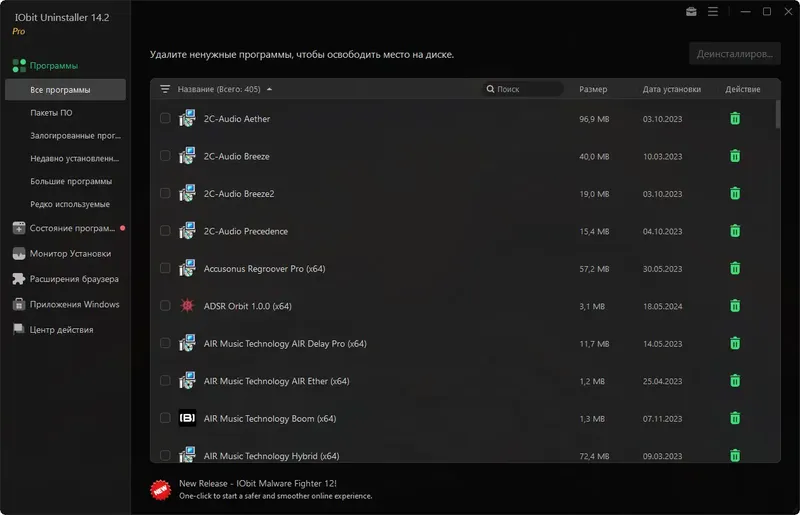Click trash icon for AIR Hybrid
The image size is (800, 515).
[735, 455]
